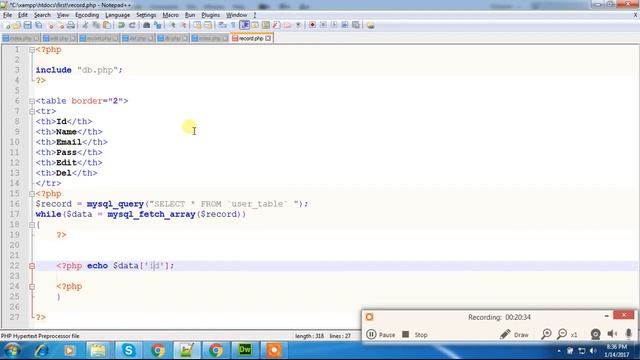Click the Zoom Out toolbar icon
Image resolution: width=640 pixels, height=360 pixels.
[x=183, y=25]
